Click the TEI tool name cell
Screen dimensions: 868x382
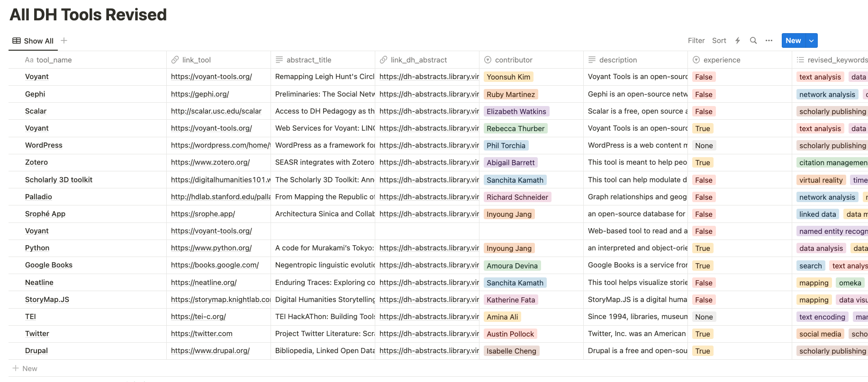30,317
